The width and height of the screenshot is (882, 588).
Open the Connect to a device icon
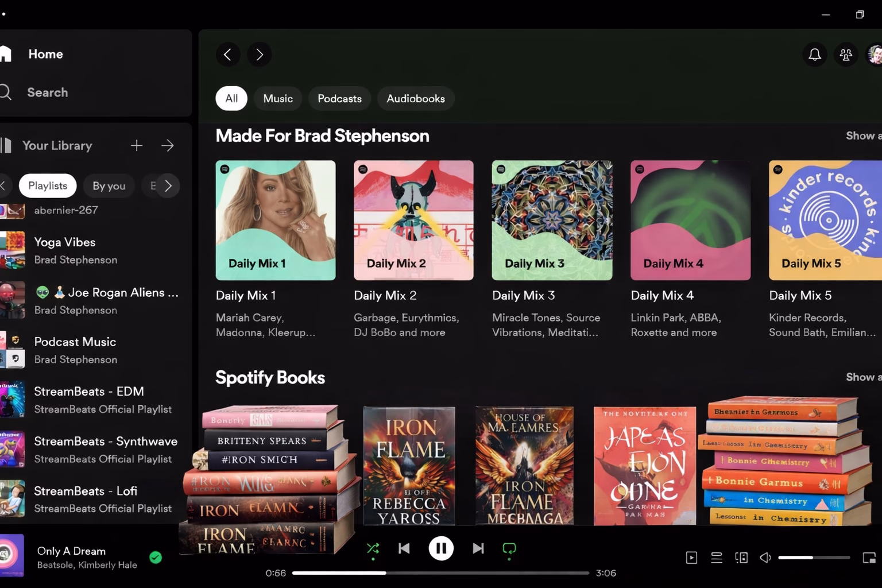(x=741, y=558)
